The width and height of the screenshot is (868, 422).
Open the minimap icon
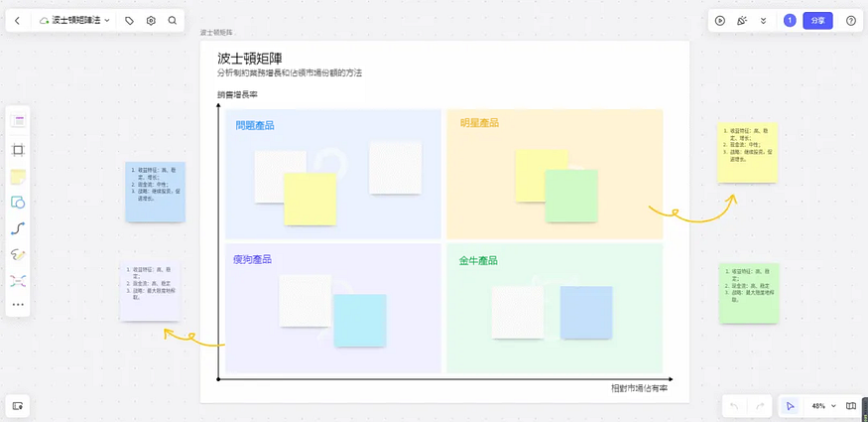point(851,406)
